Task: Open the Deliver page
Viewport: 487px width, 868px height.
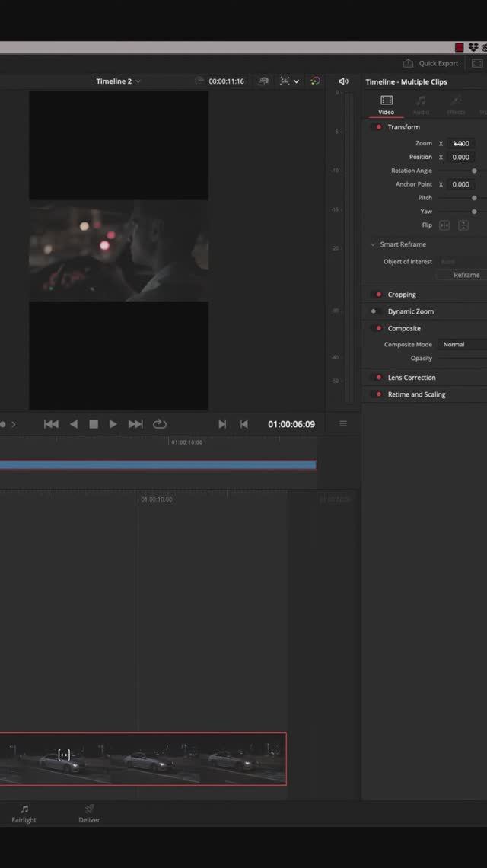Action: click(89, 814)
